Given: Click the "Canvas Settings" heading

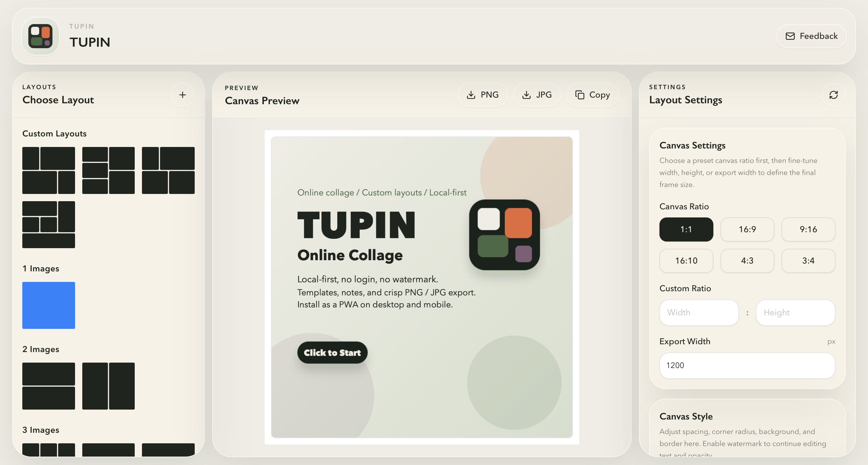Looking at the screenshot, I should [x=692, y=145].
